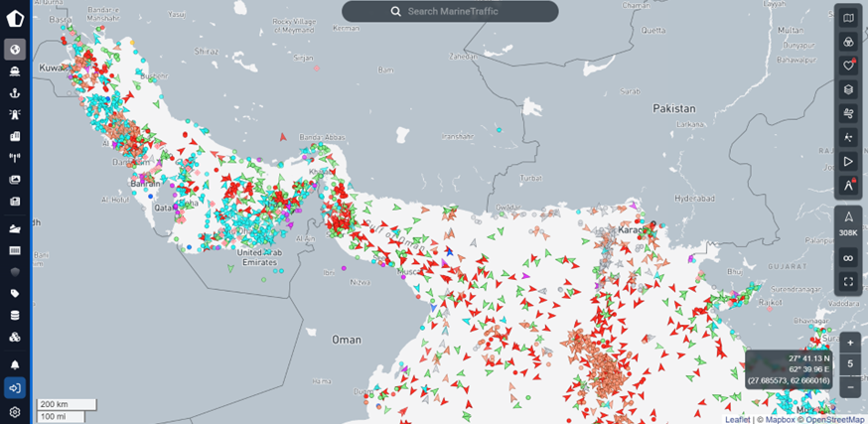The width and height of the screenshot is (868, 424).
Task: Open the OpenStreetMap attribution link
Action: [830, 419]
